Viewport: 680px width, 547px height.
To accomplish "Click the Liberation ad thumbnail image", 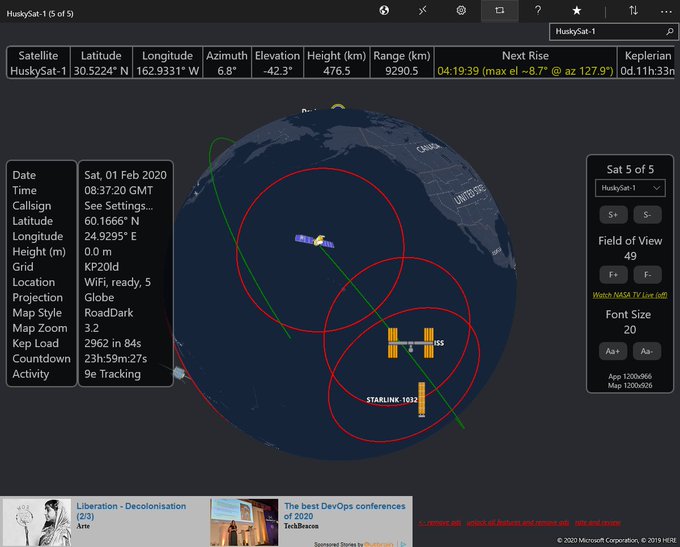I will click(37, 522).
